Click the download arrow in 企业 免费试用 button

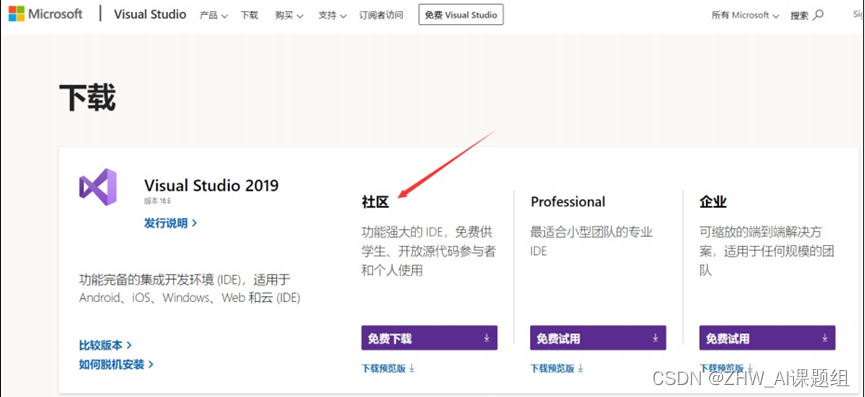coord(825,338)
